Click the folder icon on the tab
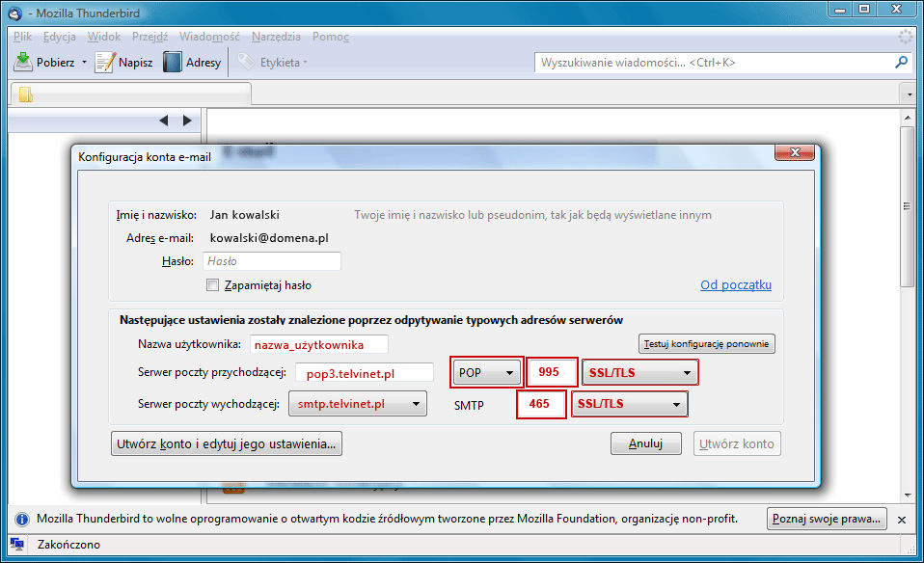Viewport: 924px width, 563px height. [x=25, y=94]
